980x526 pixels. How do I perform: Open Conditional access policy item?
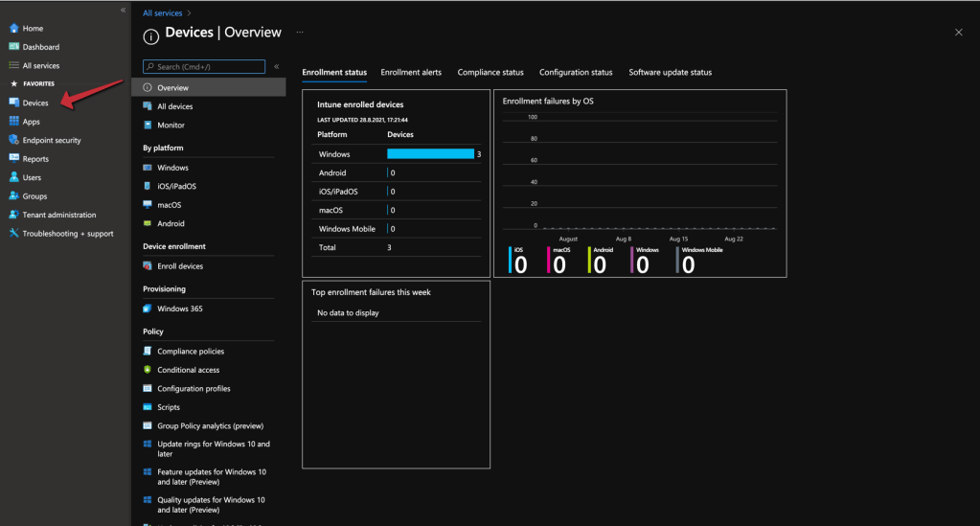pos(188,370)
